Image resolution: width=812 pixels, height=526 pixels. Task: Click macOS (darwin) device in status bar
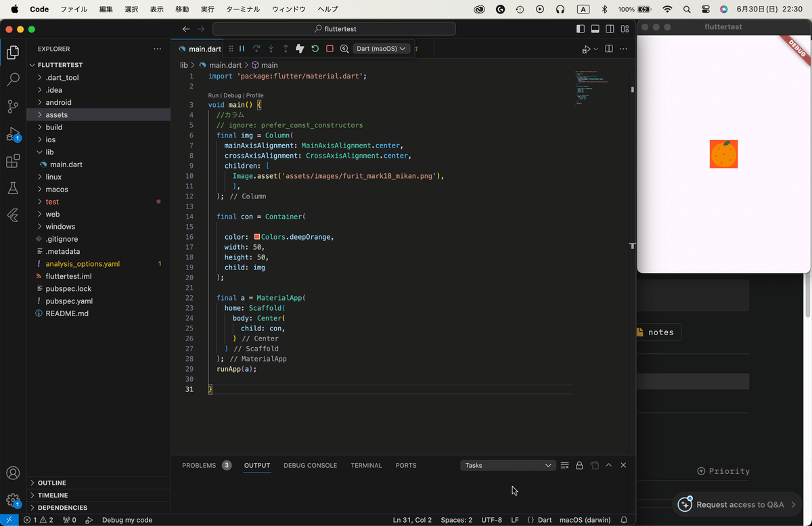[x=585, y=520]
